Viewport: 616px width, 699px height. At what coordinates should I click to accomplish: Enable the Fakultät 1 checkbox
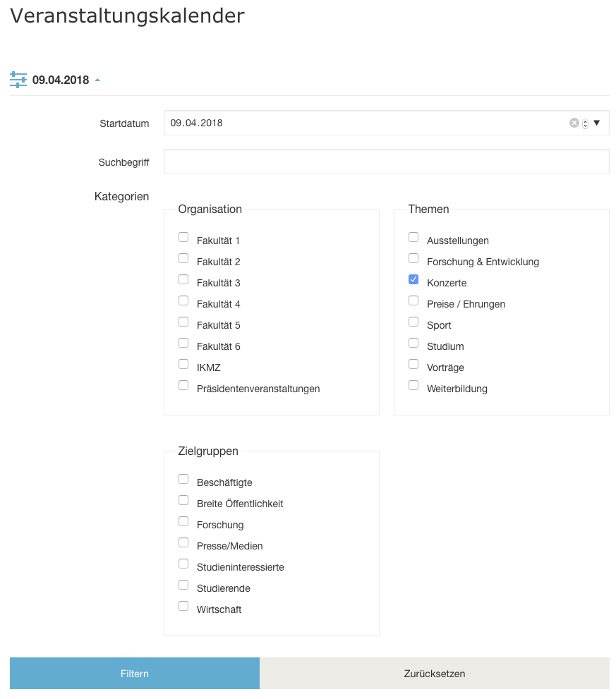click(x=183, y=237)
